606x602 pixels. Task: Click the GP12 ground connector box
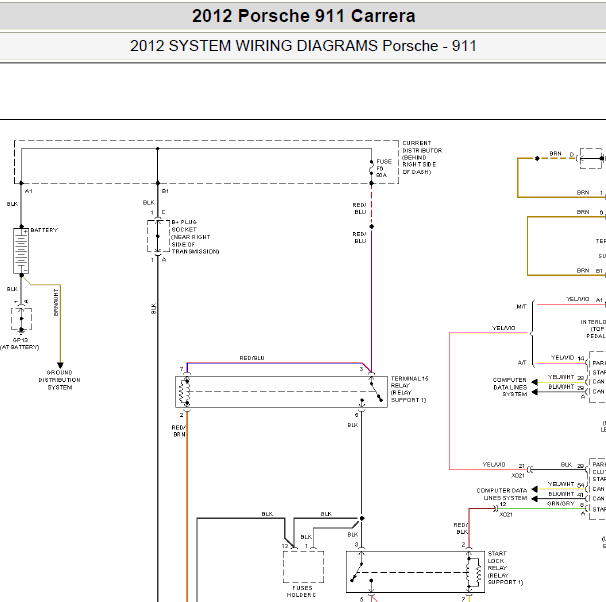click(x=21, y=319)
